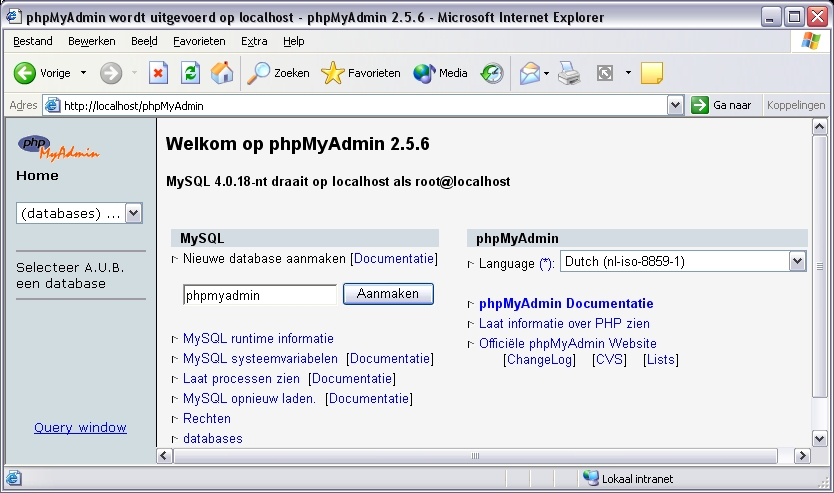Viewport: 834px width, 493px height.
Task: Open the Beeld menu
Action: tap(144, 41)
